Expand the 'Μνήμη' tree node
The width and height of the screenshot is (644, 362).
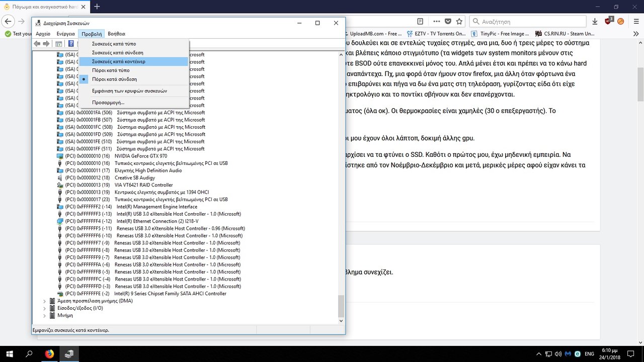point(45,316)
